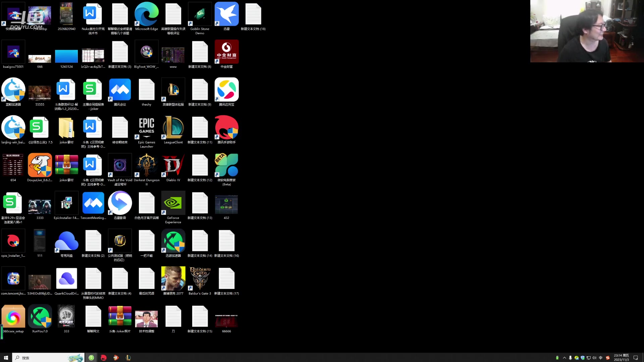Select the 3333 image thumbnail
The width and height of the screenshot is (644, 362).
coord(40,206)
